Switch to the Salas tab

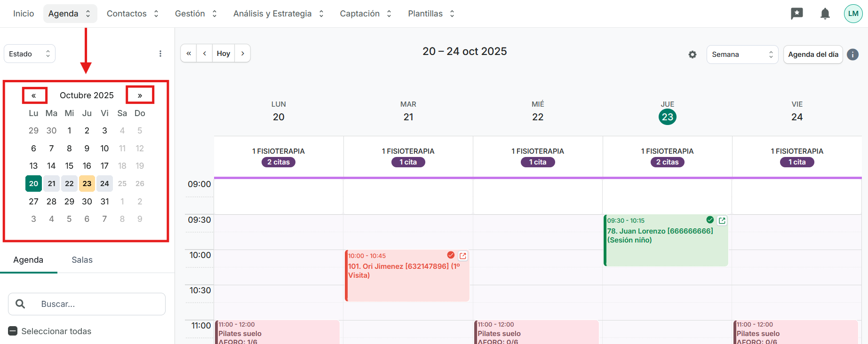[x=82, y=260]
